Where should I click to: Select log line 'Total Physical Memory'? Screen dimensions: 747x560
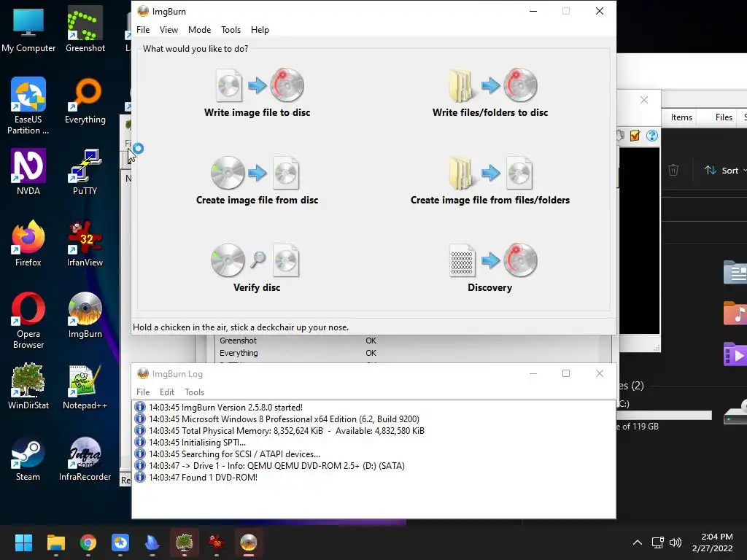286,430
